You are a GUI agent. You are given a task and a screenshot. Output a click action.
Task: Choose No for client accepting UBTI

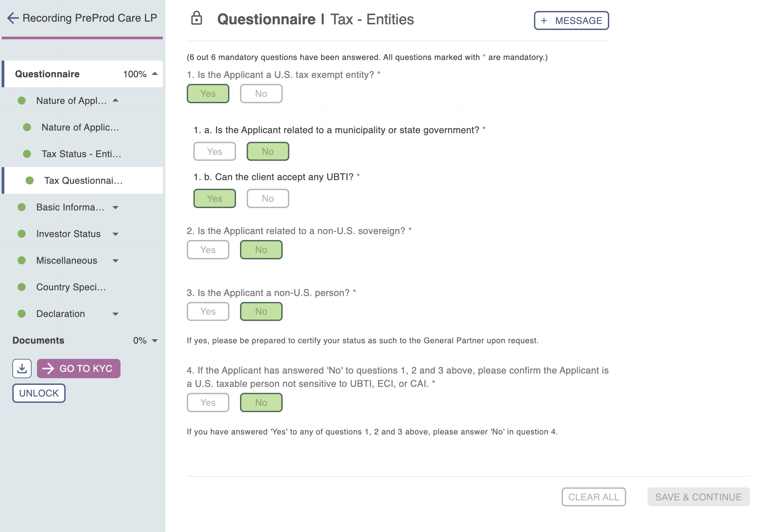[x=268, y=199]
